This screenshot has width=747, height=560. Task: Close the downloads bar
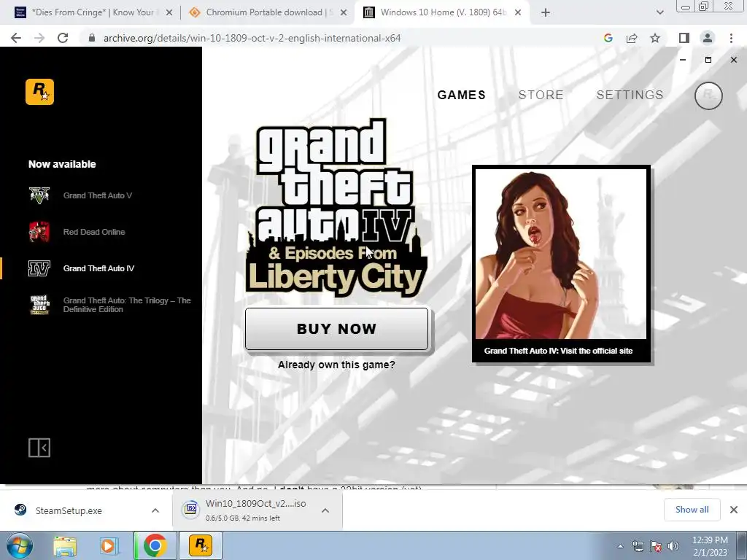coord(734,510)
